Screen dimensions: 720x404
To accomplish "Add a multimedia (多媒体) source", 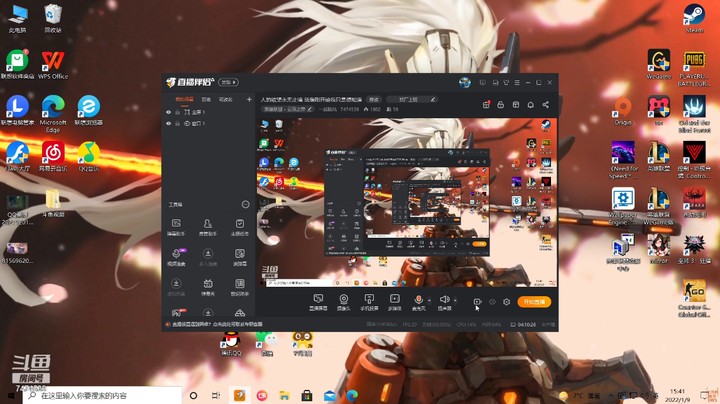I will (394, 302).
